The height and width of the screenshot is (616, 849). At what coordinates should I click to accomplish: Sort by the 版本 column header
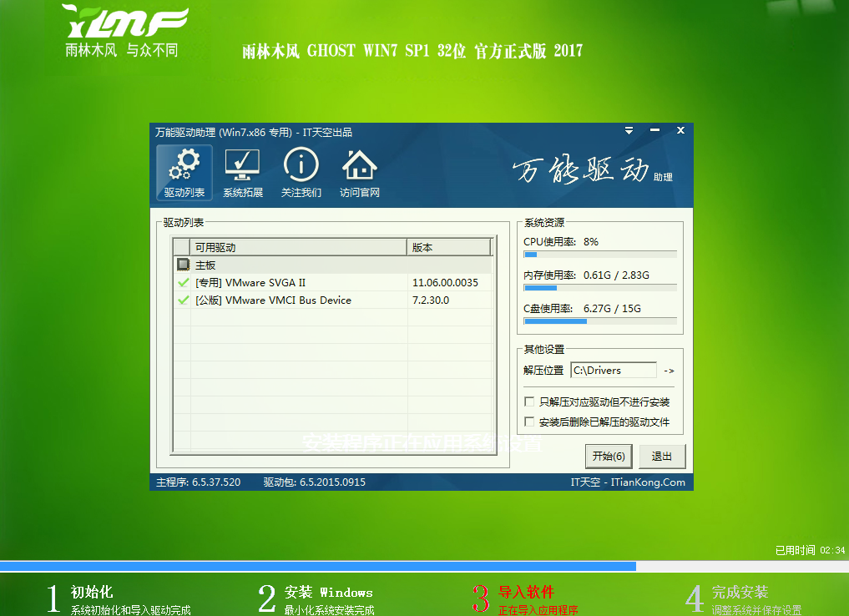[449, 247]
